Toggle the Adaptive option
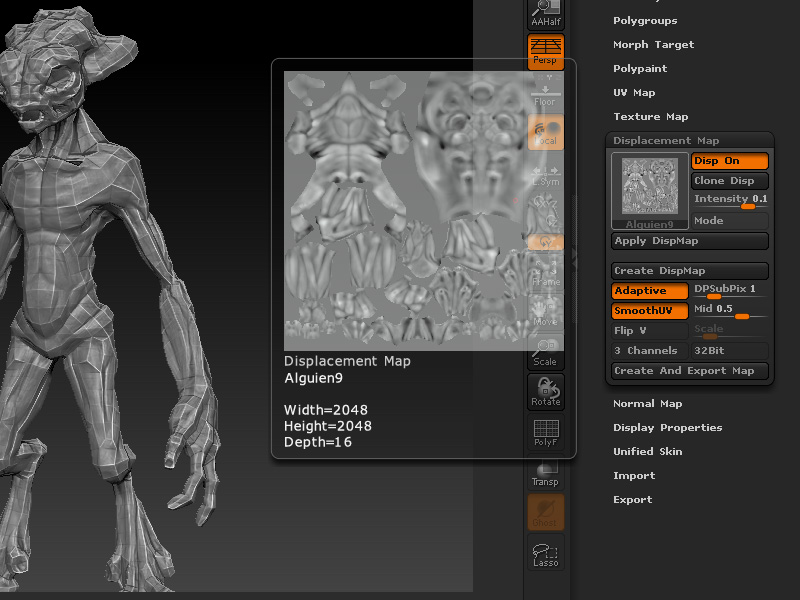The image size is (800, 600). tap(649, 291)
